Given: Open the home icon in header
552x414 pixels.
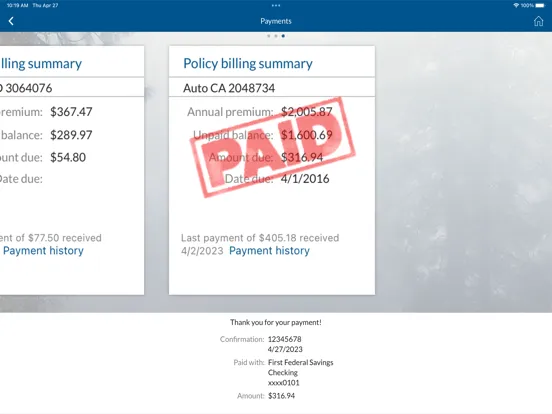Looking at the screenshot, I should pos(538,21).
